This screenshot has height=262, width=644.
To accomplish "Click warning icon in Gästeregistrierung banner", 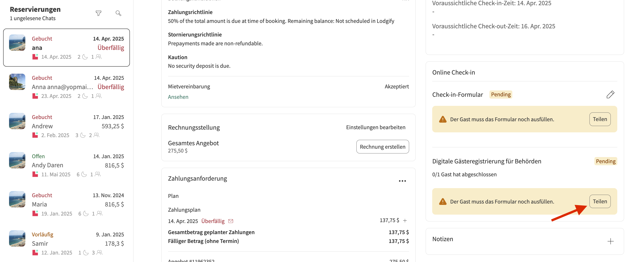I will pyautogui.click(x=443, y=202).
